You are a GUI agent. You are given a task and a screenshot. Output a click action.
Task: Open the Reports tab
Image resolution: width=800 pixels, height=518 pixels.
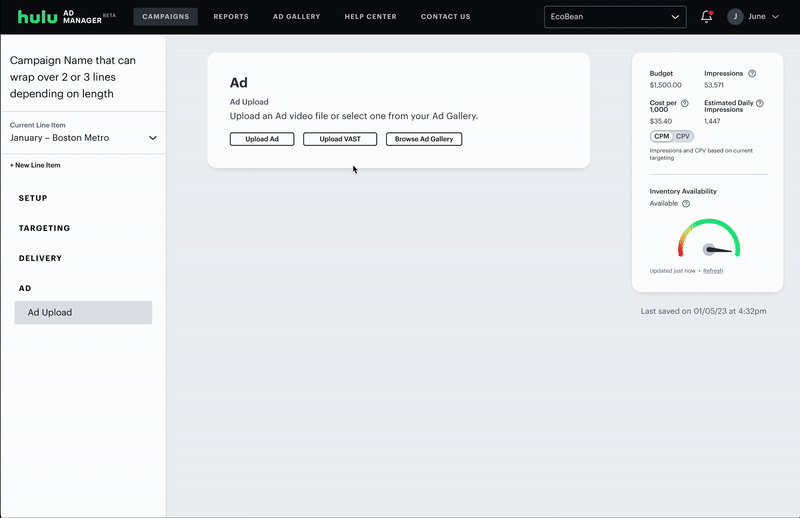[x=231, y=16]
